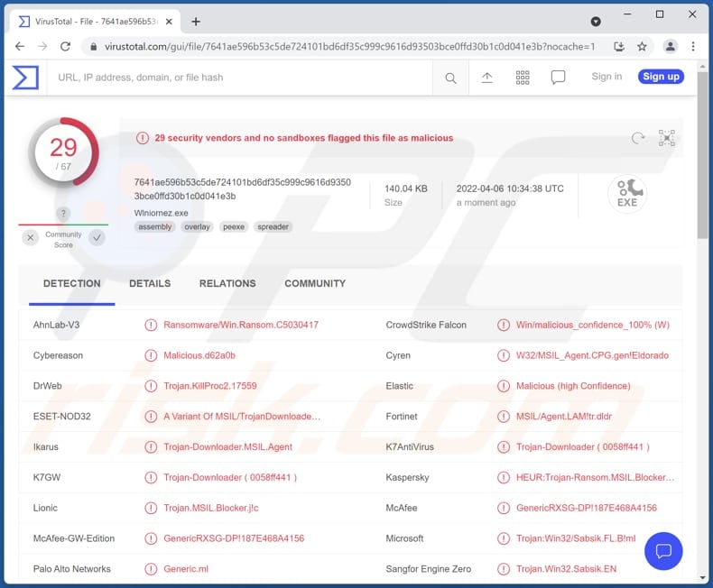Click the Sign in link
The image size is (713, 588).
click(607, 77)
